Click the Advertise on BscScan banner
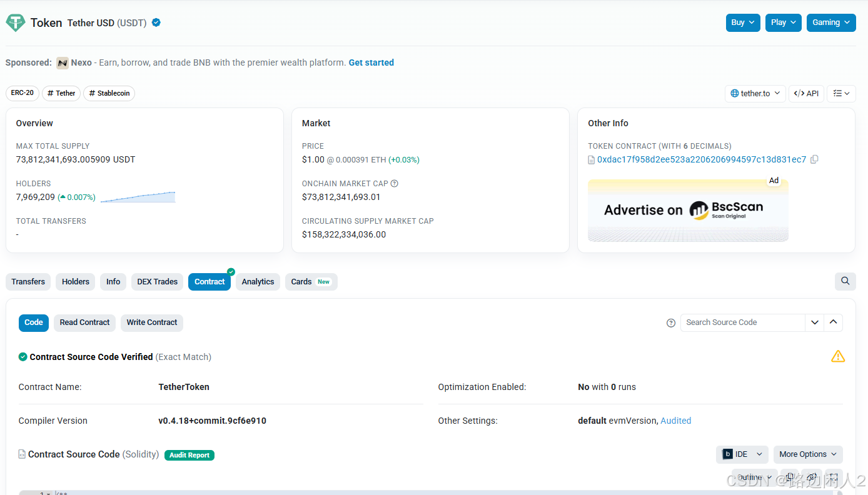The width and height of the screenshot is (868, 495). pos(688,211)
